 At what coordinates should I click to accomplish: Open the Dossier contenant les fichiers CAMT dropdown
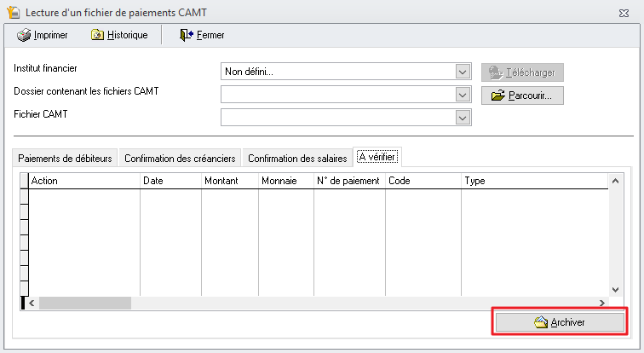(x=463, y=95)
